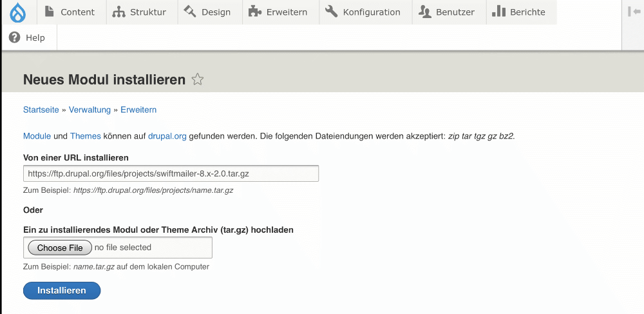Open the Benutzer menu
The width and height of the screenshot is (644, 314).
tap(450, 12)
